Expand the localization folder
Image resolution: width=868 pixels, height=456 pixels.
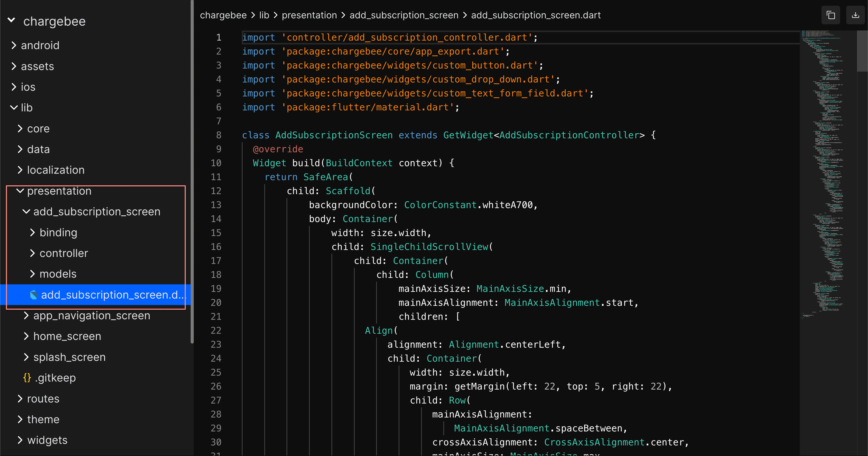(20, 170)
